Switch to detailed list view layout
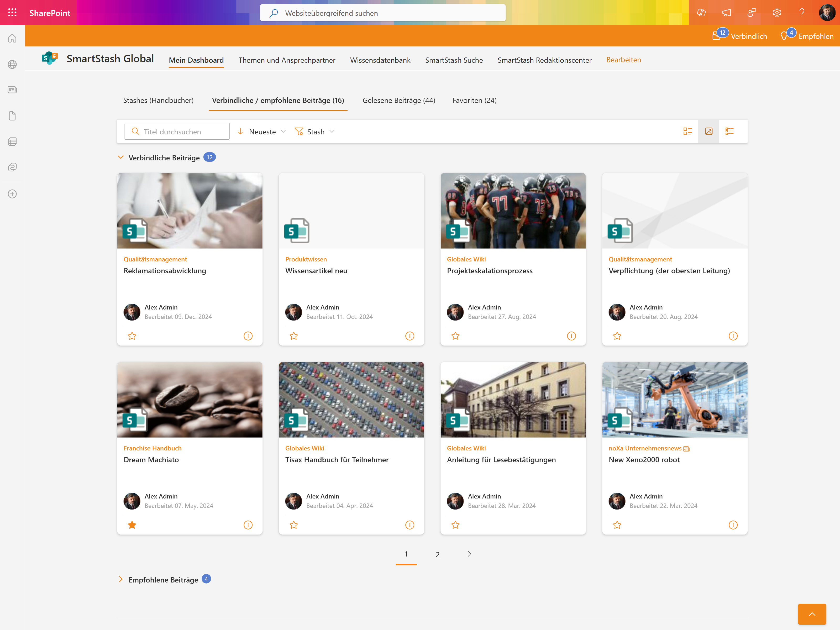This screenshot has width=840, height=630. point(729,132)
